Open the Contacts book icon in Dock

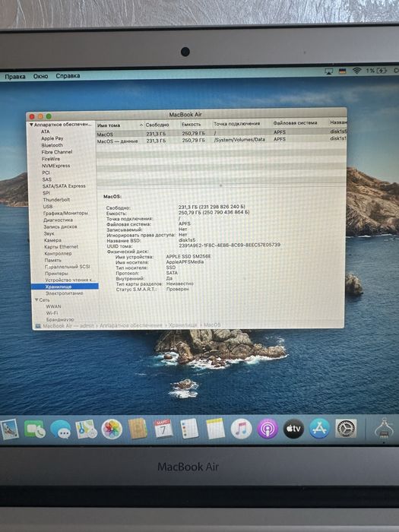[138, 429]
